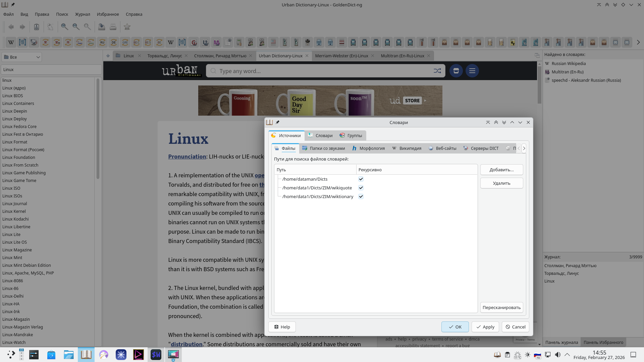
Task: Uncheck recursive for /home/dataman/Dicts
Action: [x=361, y=179]
